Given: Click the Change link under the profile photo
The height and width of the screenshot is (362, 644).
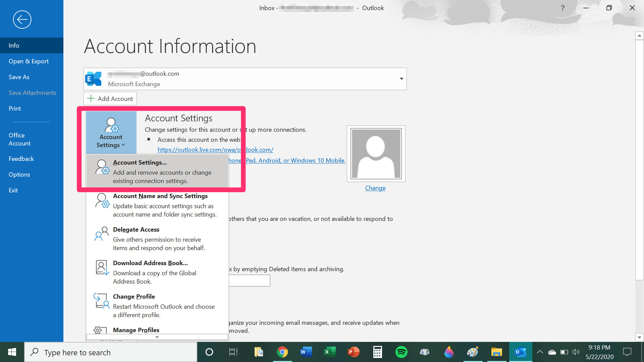Looking at the screenshot, I should [x=375, y=188].
